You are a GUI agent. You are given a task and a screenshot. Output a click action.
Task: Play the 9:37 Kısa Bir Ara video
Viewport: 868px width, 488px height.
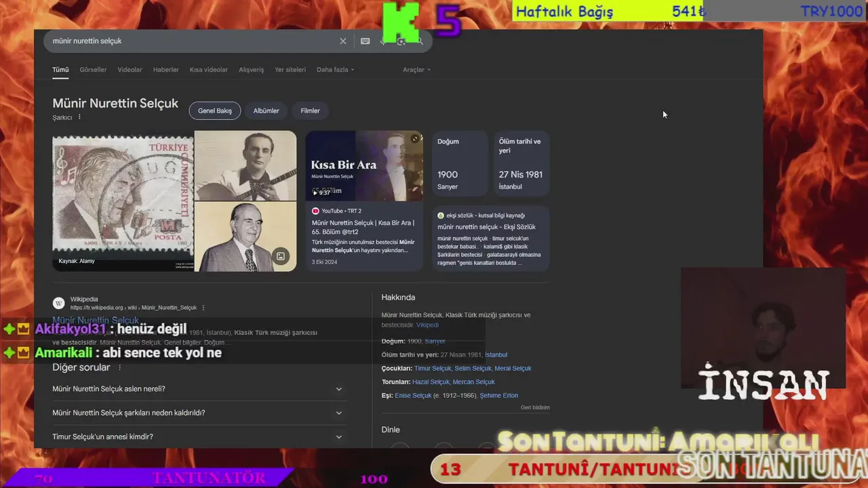pos(321,192)
